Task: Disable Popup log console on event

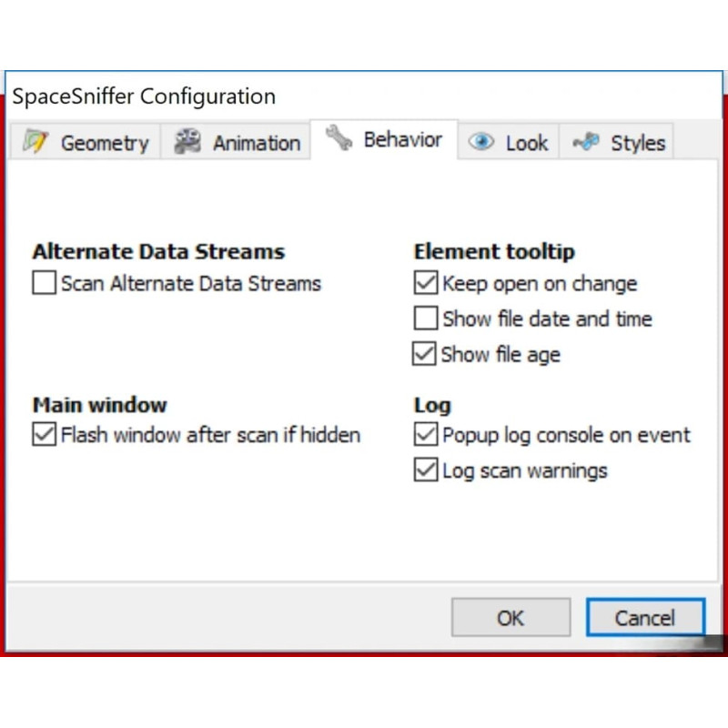Action: [426, 434]
